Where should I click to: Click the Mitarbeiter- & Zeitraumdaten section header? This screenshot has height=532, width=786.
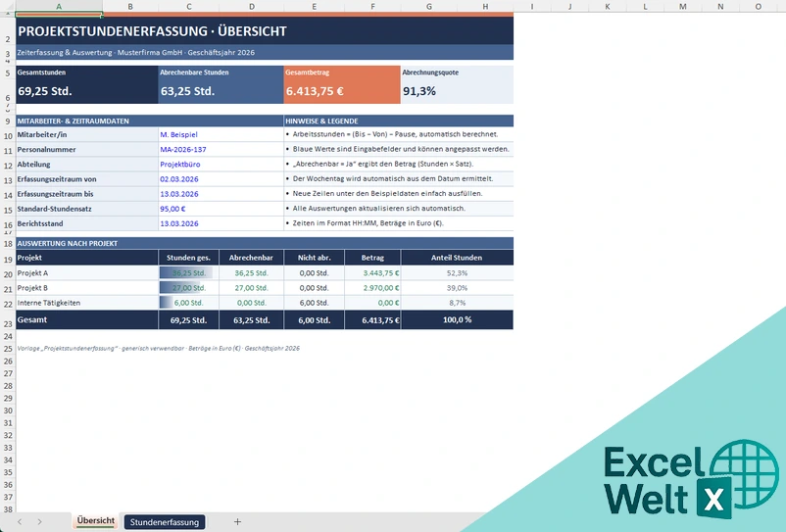pyautogui.click(x=149, y=121)
